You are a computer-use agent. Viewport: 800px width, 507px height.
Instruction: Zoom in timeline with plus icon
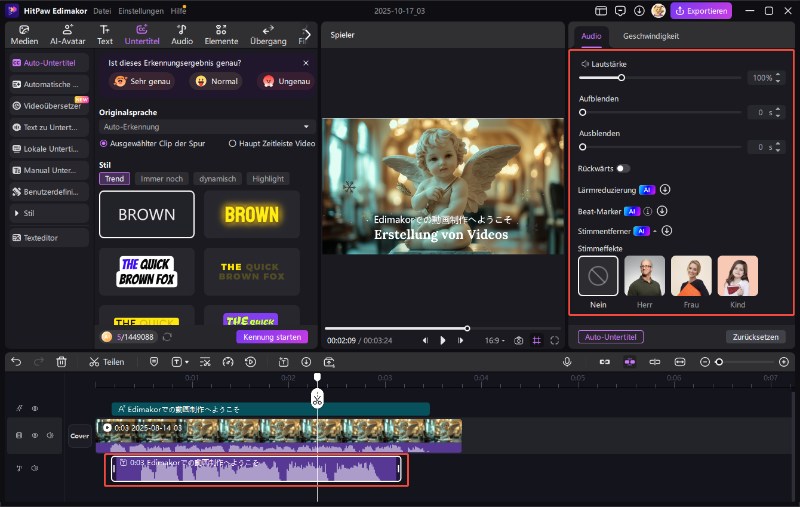click(x=784, y=362)
